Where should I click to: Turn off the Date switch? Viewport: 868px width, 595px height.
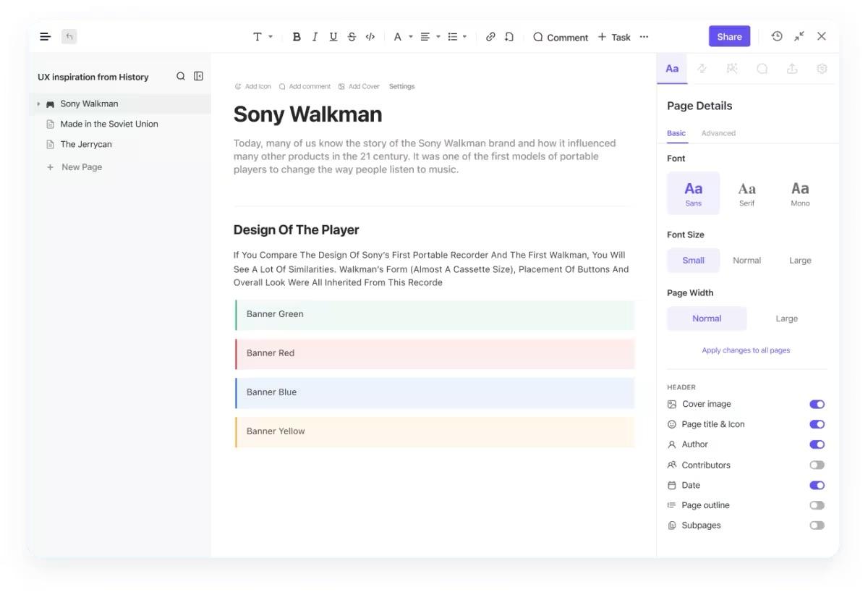[817, 486]
